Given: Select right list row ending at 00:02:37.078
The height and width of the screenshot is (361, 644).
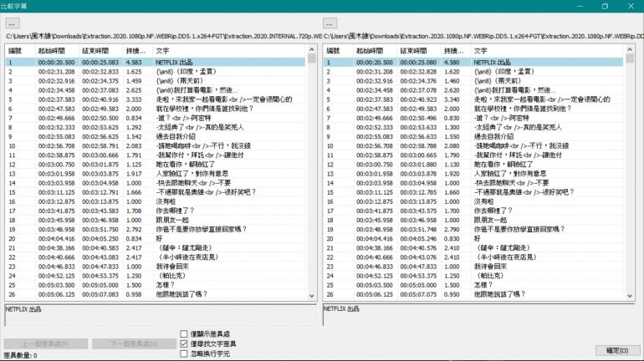Looking at the screenshot, I should (473, 90).
